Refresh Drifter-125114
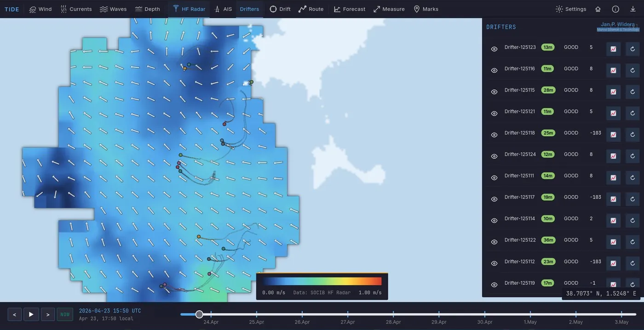 (632, 220)
